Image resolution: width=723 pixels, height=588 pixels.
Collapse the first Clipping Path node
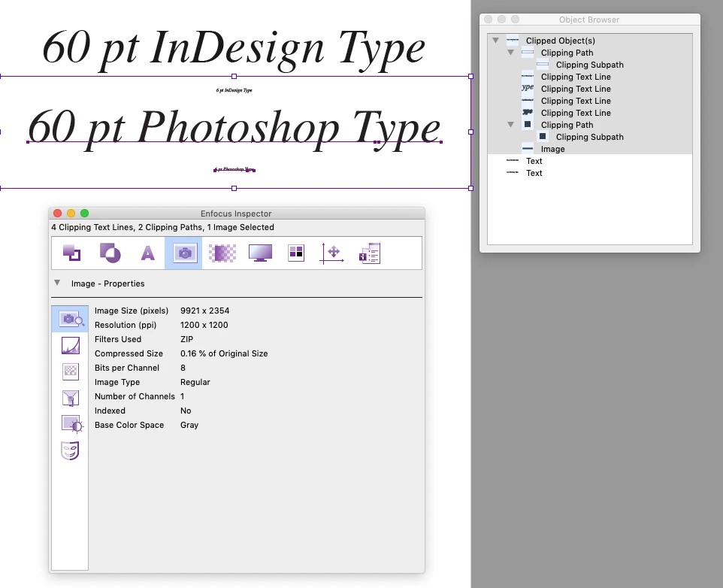coord(510,53)
